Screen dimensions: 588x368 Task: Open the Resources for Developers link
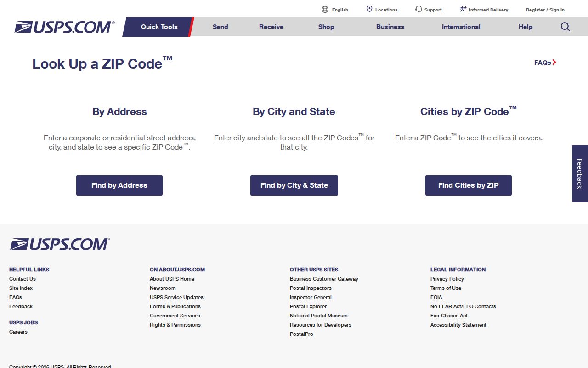[321, 325]
